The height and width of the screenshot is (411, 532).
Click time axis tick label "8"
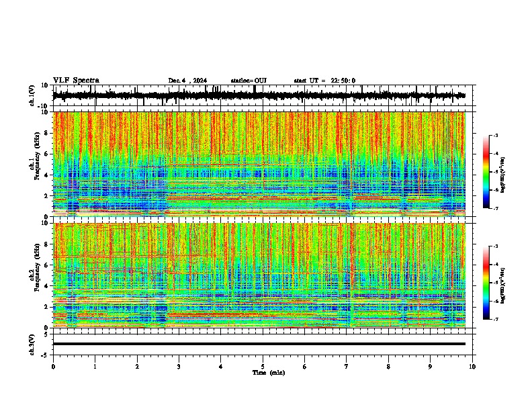(388, 367)
